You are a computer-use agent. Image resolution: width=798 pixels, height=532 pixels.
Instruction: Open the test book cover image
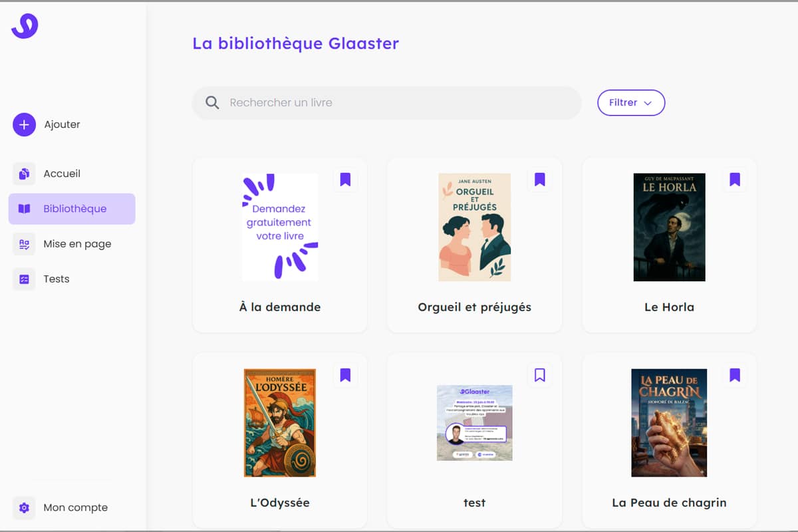point(475,423)
